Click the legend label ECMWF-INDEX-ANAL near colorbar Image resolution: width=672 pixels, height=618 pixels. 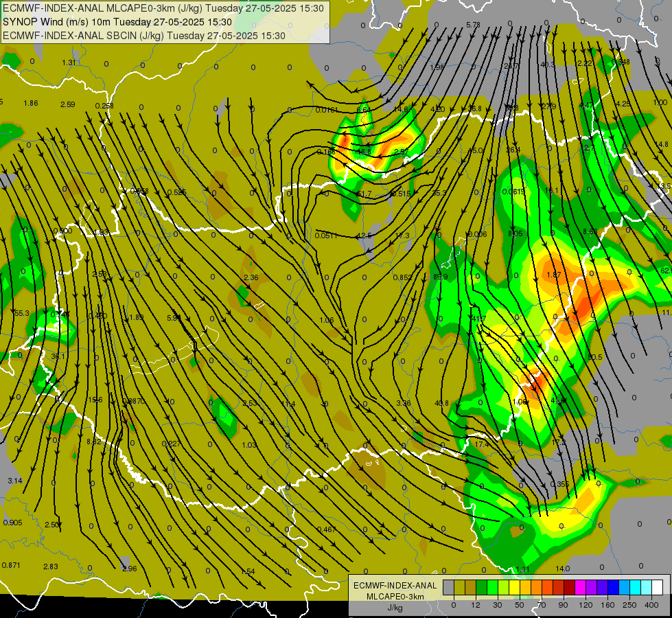tap(395, 586)
